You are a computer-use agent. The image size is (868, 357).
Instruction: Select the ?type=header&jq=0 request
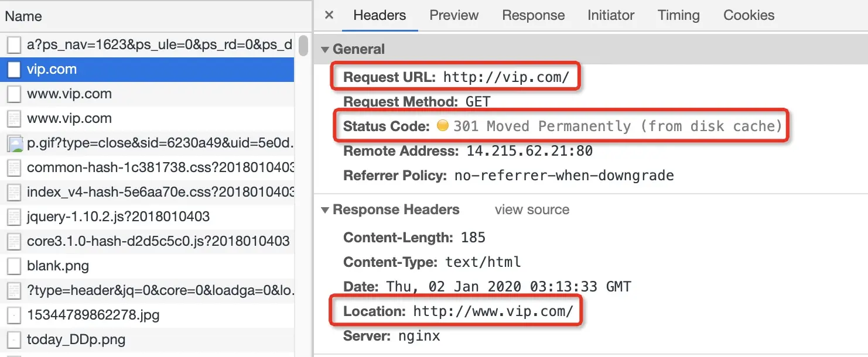147,290
